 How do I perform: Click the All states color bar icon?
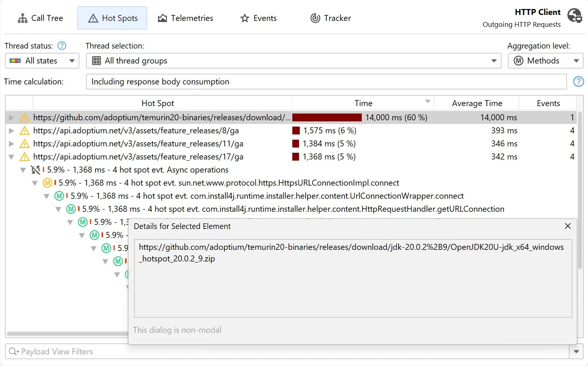pyautogui.click(x=15, y=61)
